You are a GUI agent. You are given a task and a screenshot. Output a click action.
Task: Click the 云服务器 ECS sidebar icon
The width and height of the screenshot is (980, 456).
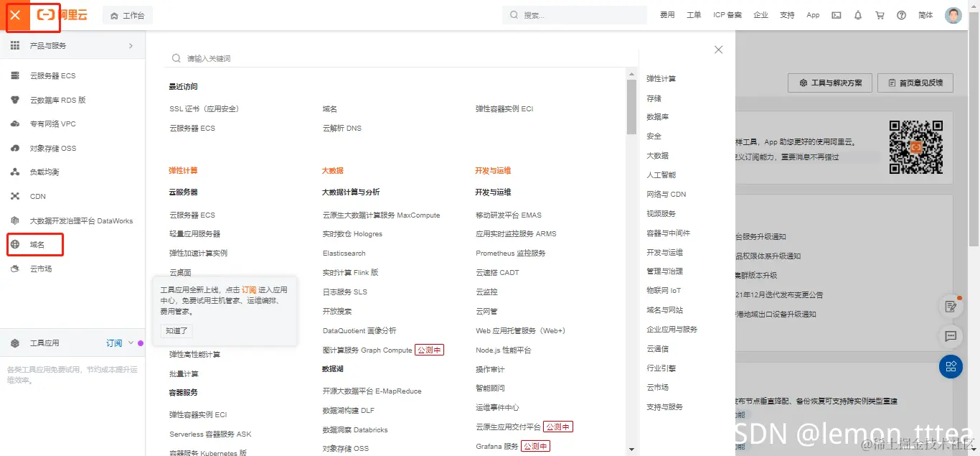tap(15, 75)
